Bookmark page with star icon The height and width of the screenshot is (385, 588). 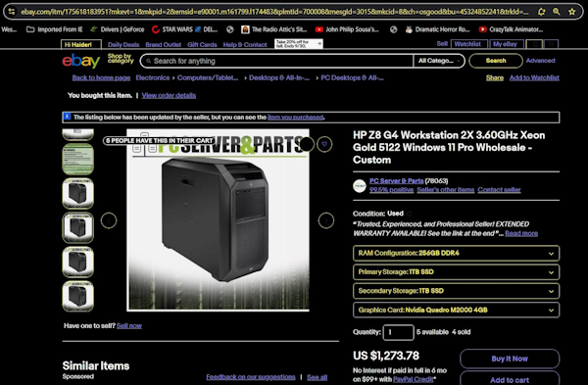pyautogui.click(x=572, y=12)
